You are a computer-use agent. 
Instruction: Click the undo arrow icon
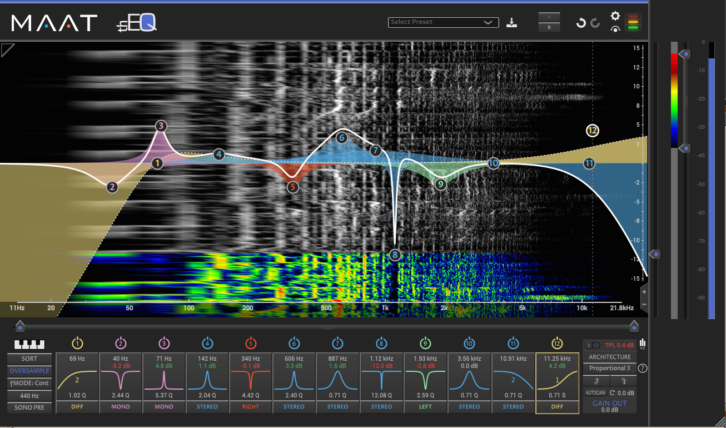point(581,23)
